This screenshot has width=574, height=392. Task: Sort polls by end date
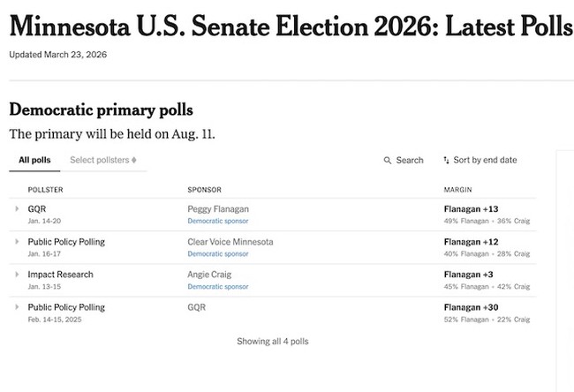[485, 161]
